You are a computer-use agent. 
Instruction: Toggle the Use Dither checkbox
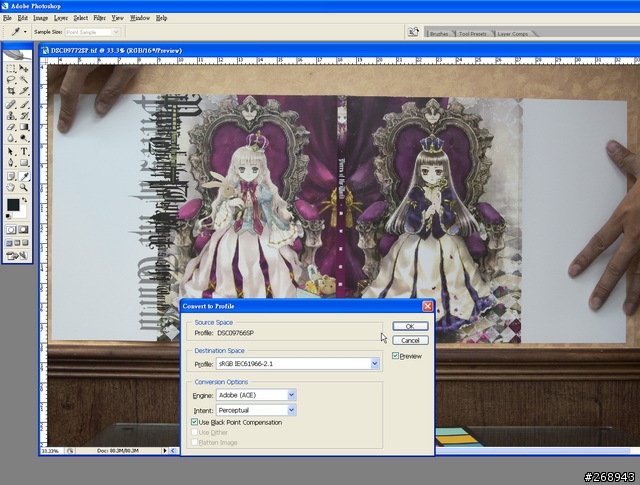(x=194, y=432)
